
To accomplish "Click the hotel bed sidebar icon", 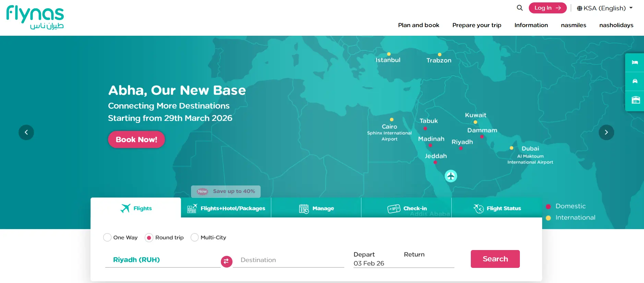I will click(x=635, y=63).
